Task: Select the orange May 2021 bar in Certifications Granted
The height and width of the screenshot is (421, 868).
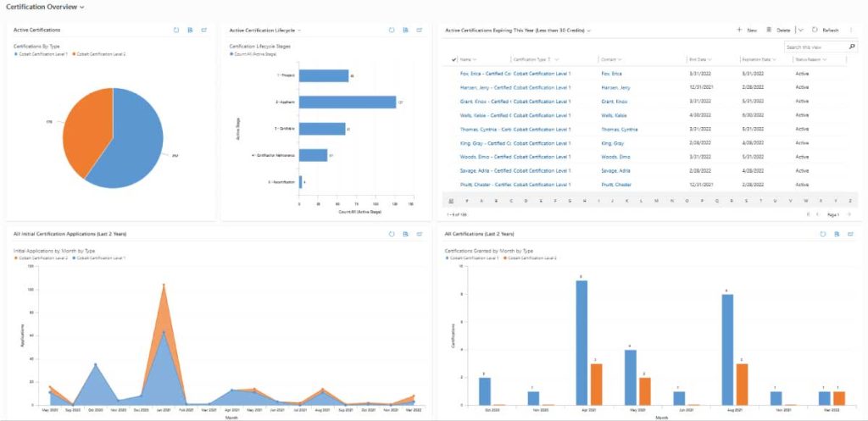Action: click(645, 391)
